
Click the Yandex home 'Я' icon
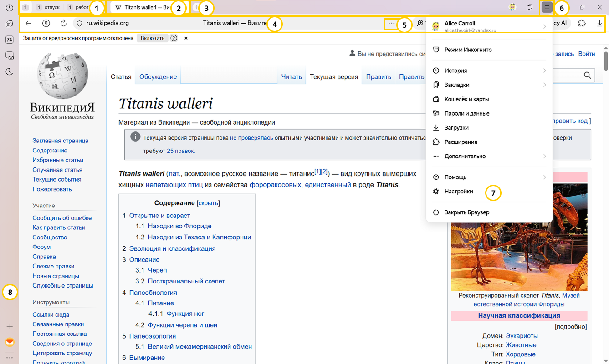(x=46, y=23)
